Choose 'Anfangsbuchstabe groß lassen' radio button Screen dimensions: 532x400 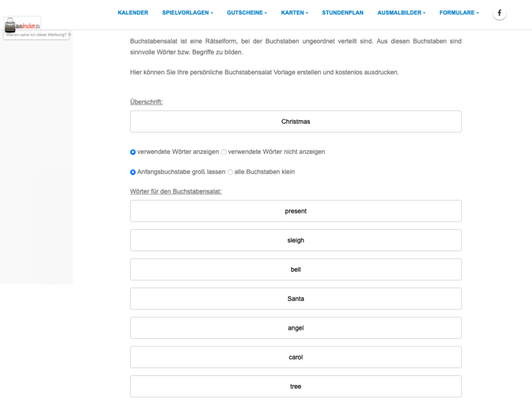[133, 172]
